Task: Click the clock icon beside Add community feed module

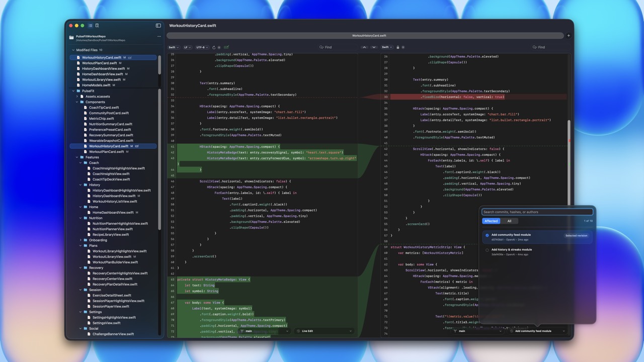Action: tap(512, 331)
